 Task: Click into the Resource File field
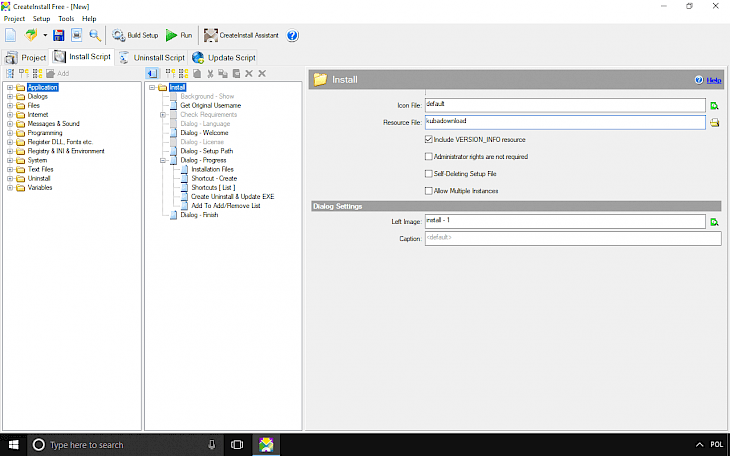565,123
